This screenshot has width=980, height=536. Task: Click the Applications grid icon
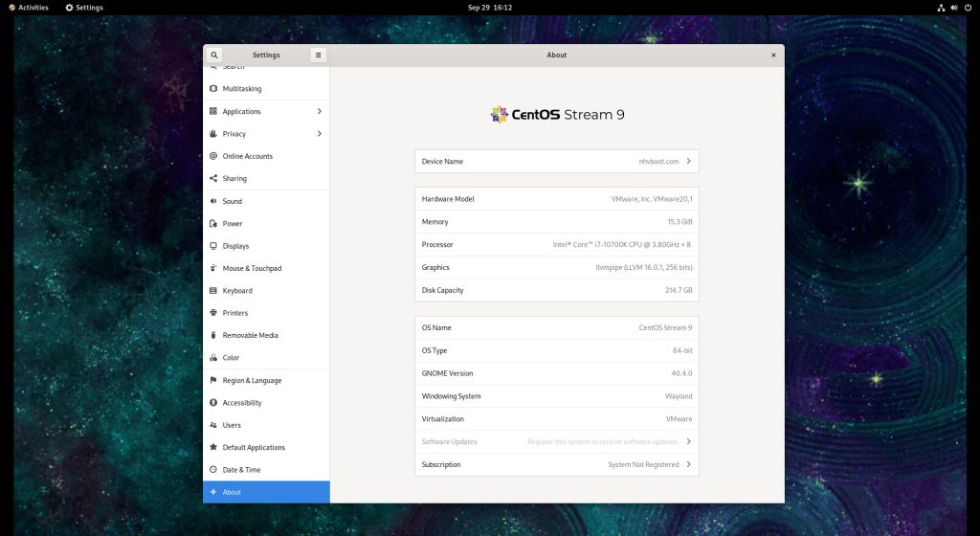213,111
